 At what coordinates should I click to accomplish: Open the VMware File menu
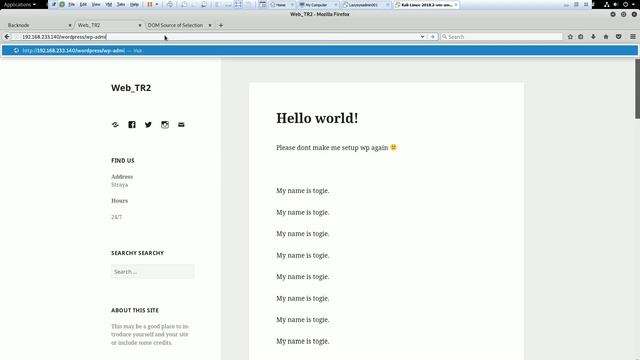pyautogui.click(x=71, y=4)
